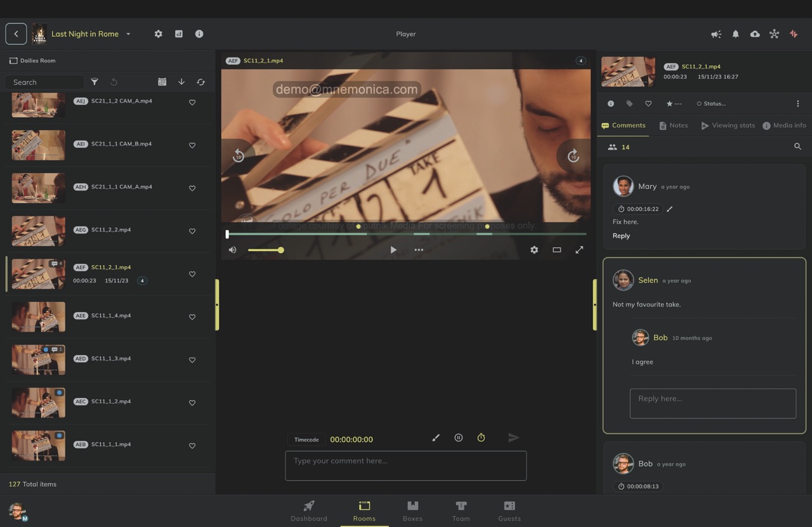The height and width of the screenshot is (527, 812).
Task: Go to the Dashboard section
Action: [x=309, y=511]
